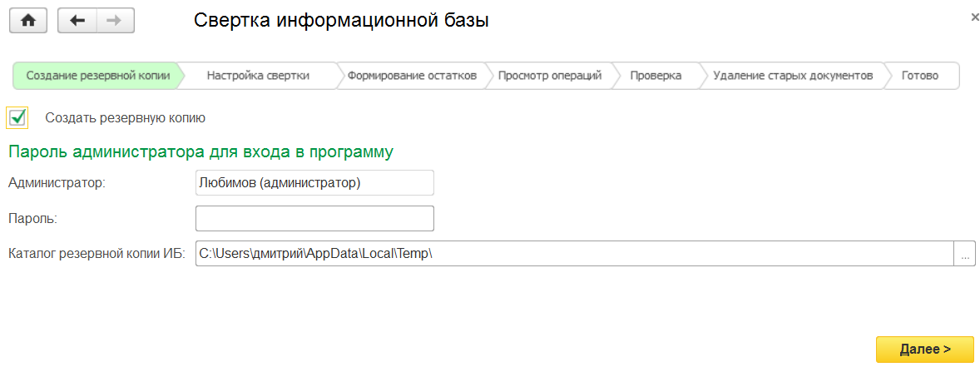Toggle the Создать резервную копию checkbox
Image resolution: width=980 pixels, height=367 pixels.
coord(17,118)
